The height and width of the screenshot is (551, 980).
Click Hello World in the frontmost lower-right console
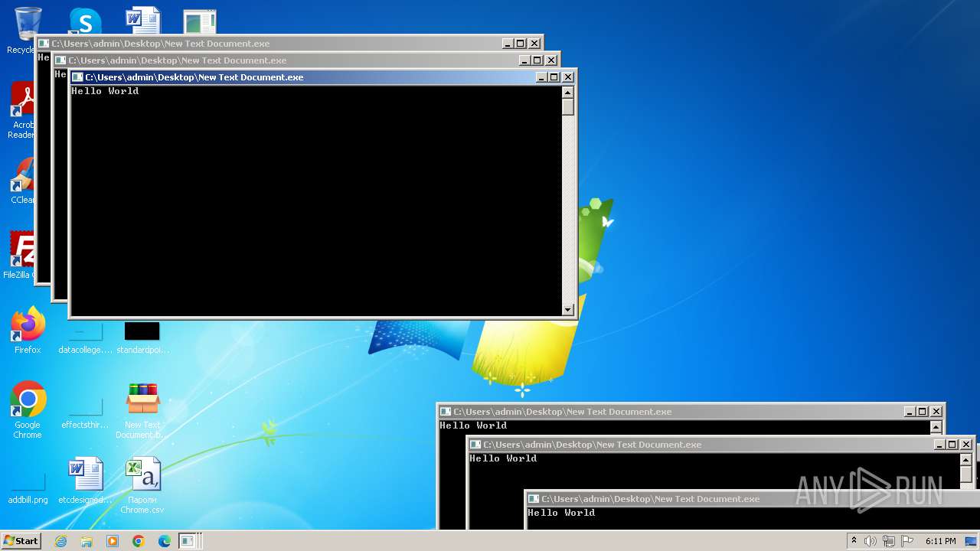click(561, 513)
